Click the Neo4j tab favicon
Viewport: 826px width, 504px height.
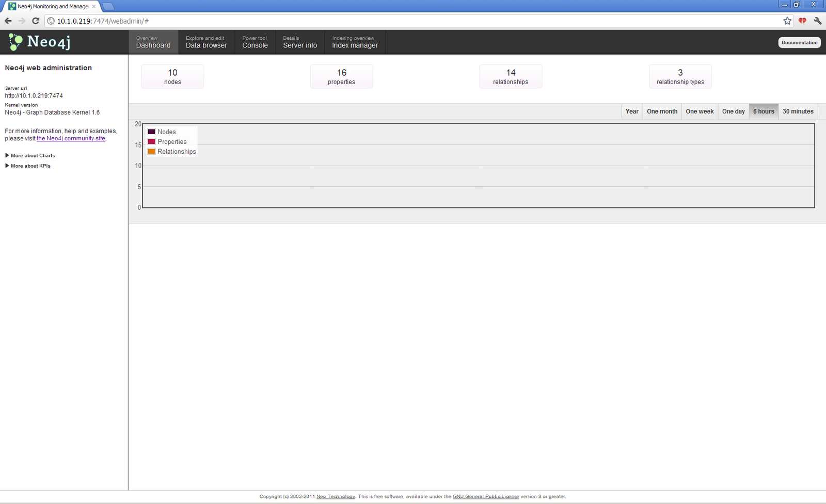12,6
